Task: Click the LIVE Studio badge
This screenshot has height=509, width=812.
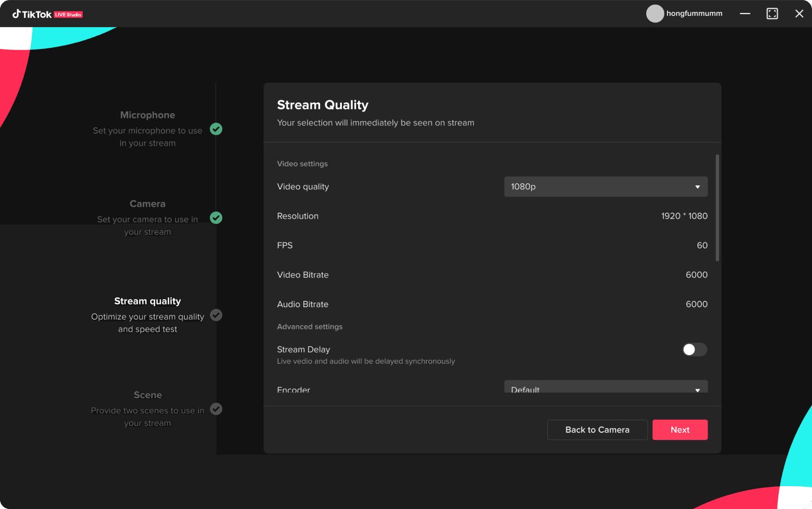Action: pos(69,14)
